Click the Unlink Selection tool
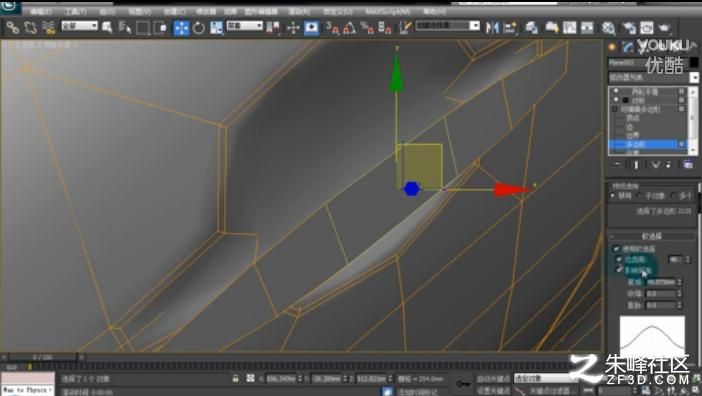 30,28
